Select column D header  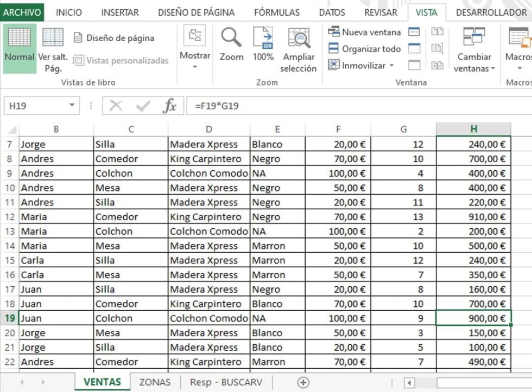(209, 129)
